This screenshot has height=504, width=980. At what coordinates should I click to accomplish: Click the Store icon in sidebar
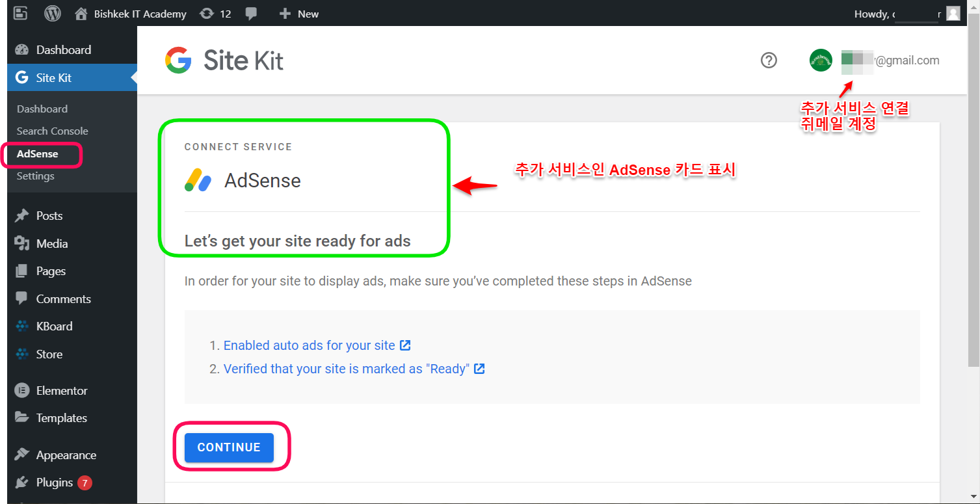(x=22, y=354)
